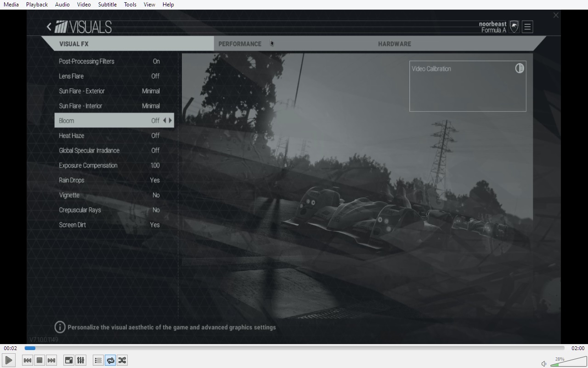Open the Tools menu
The height and width of the screenshot is (368, 588).
click(130, 5)
